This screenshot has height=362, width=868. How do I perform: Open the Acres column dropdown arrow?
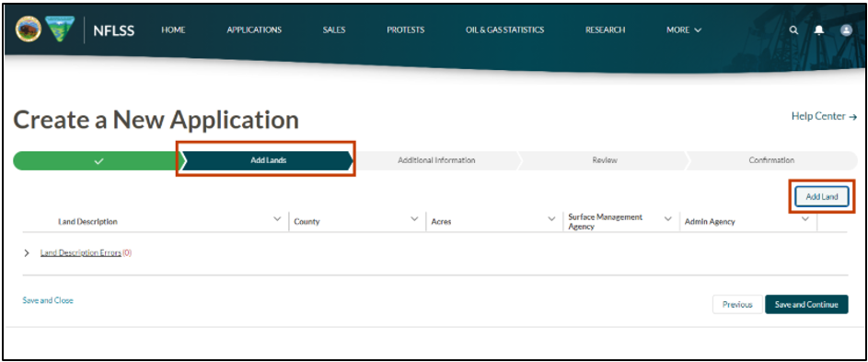[551, 219]
